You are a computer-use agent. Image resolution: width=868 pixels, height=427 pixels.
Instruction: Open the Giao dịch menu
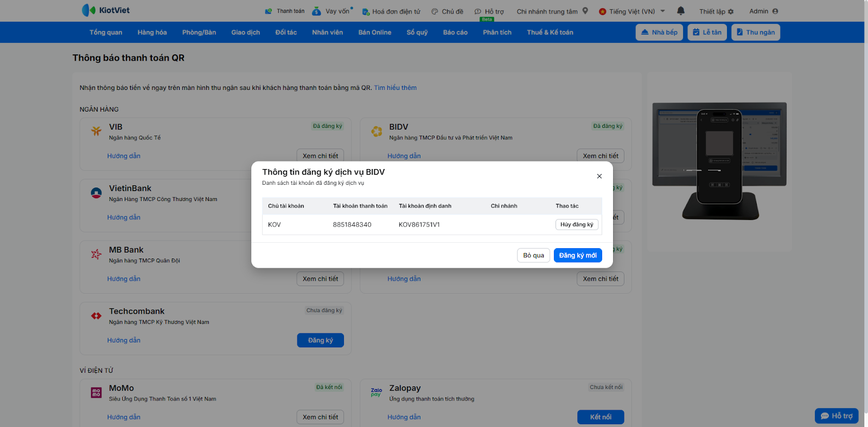coord(246,33)
